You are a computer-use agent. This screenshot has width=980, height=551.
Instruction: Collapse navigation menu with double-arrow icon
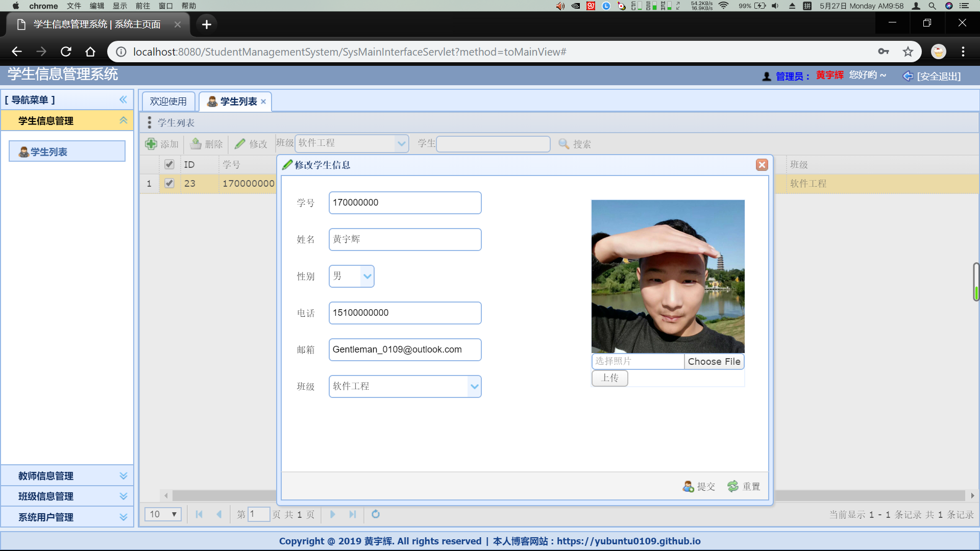(x=123, y=99)
